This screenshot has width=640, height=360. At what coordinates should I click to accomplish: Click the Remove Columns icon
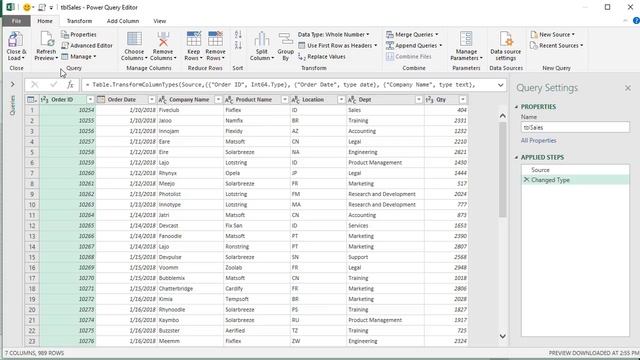[163, 40]
